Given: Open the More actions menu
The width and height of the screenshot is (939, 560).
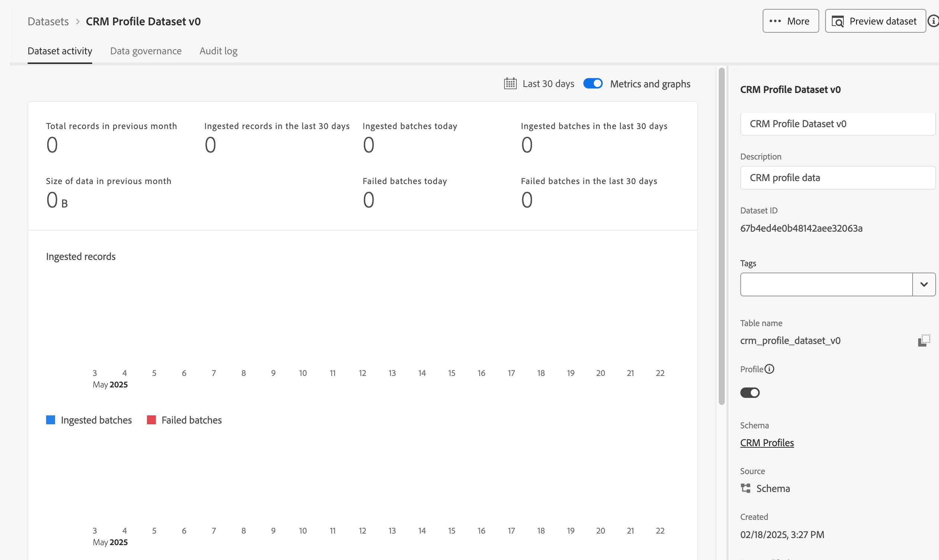Looking at the screenshot, I should 791,21.
